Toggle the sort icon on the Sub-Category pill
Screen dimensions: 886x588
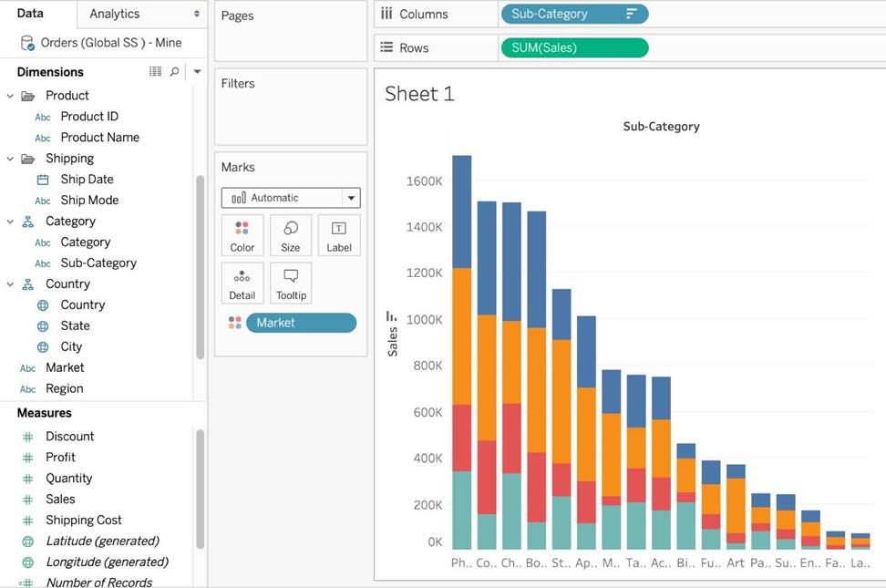pyautogui.click(x=633, y=14)
